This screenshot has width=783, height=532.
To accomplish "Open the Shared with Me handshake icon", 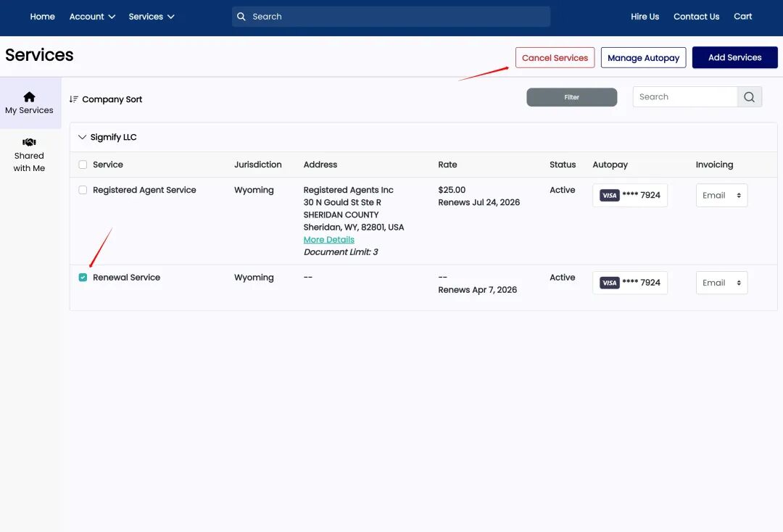I will coord(29,142).
